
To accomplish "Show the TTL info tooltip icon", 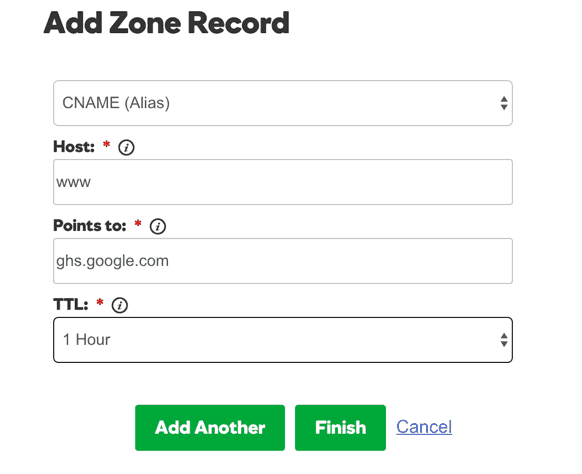I will pos(120,305).
